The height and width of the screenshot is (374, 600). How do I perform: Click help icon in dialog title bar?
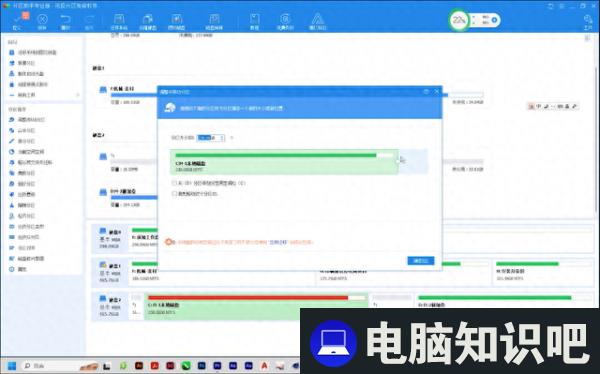tap(426, 91)
